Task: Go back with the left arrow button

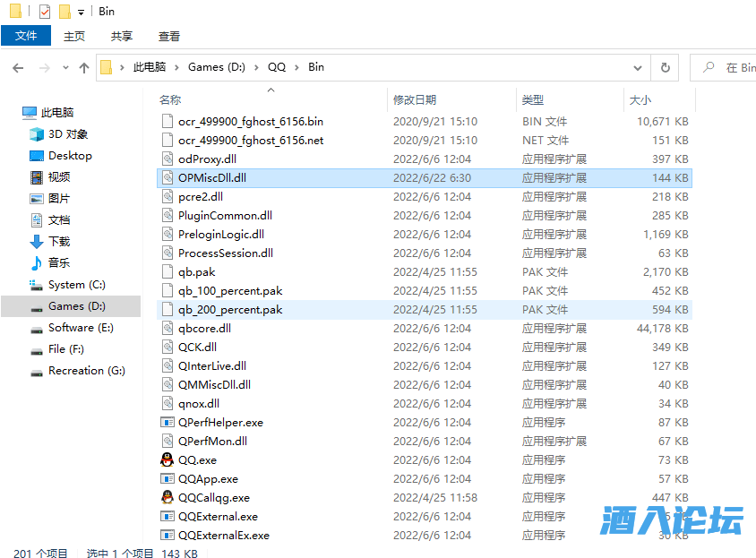Action: pyautogui.click(x=18, y=68)
